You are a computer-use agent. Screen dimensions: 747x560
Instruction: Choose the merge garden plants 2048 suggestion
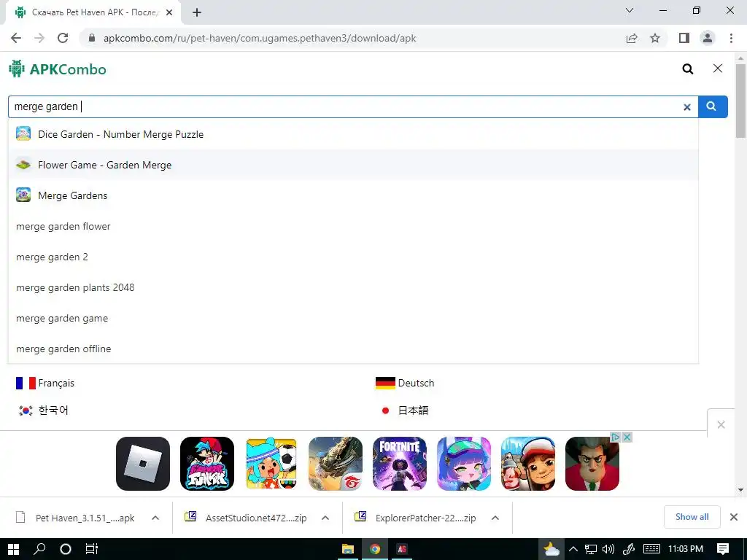tap(353, 287)
